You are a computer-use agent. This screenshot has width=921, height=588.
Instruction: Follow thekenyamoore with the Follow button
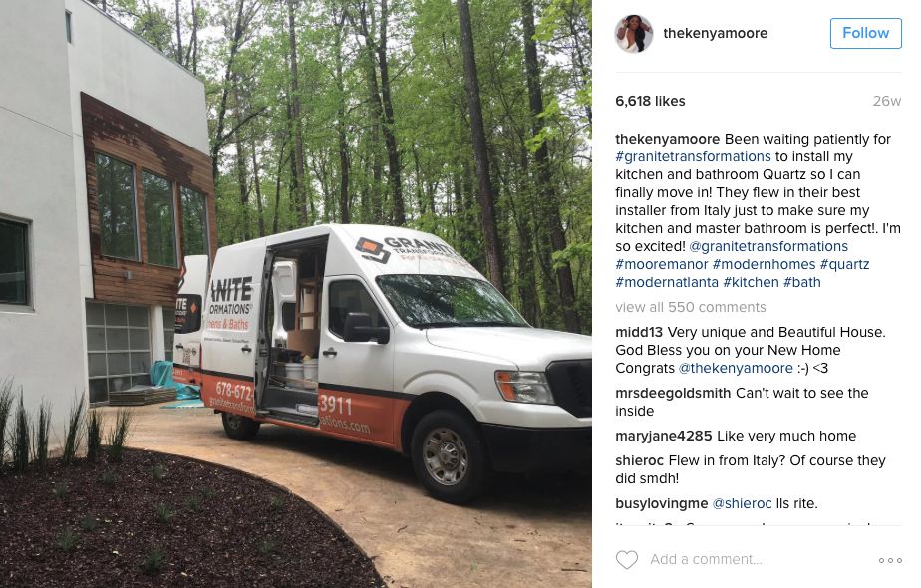click(x=866, y=33)
